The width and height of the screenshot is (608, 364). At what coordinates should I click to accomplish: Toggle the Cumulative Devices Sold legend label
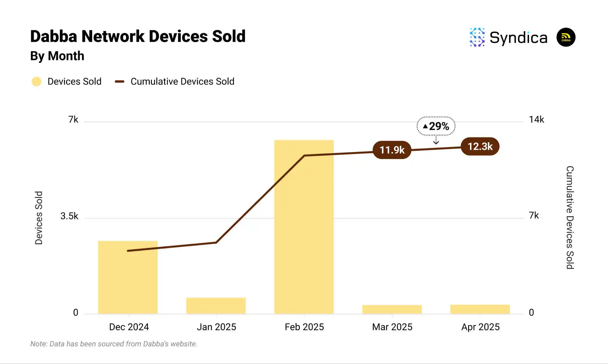click(182, 82)
